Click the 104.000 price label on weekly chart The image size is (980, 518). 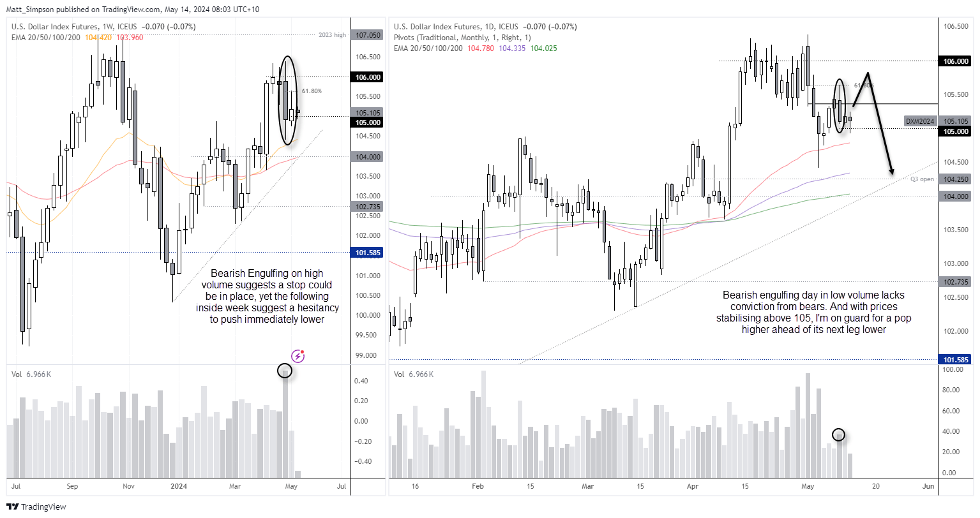pos(368,157)
